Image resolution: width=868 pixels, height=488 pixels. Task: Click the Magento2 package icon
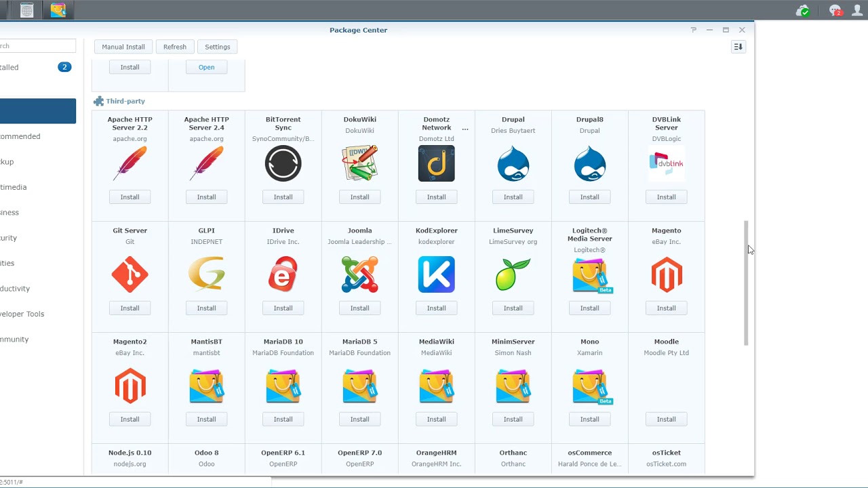(x=130, y=386)
